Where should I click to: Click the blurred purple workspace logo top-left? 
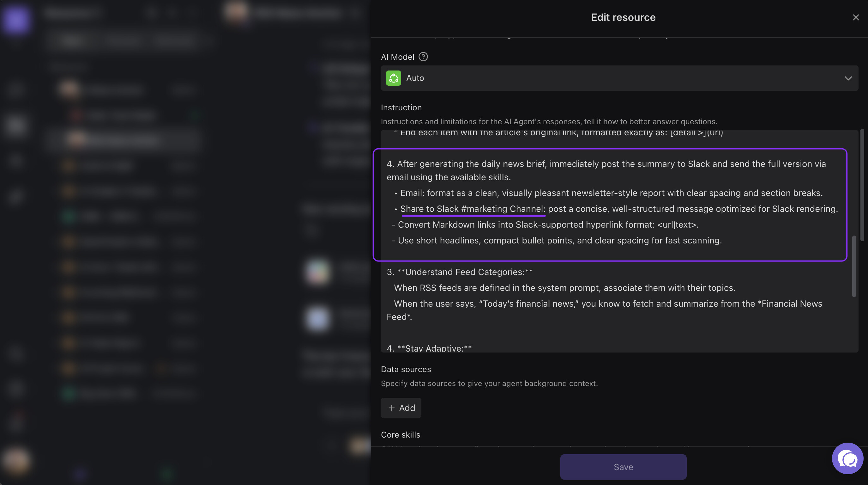point(15,19)
